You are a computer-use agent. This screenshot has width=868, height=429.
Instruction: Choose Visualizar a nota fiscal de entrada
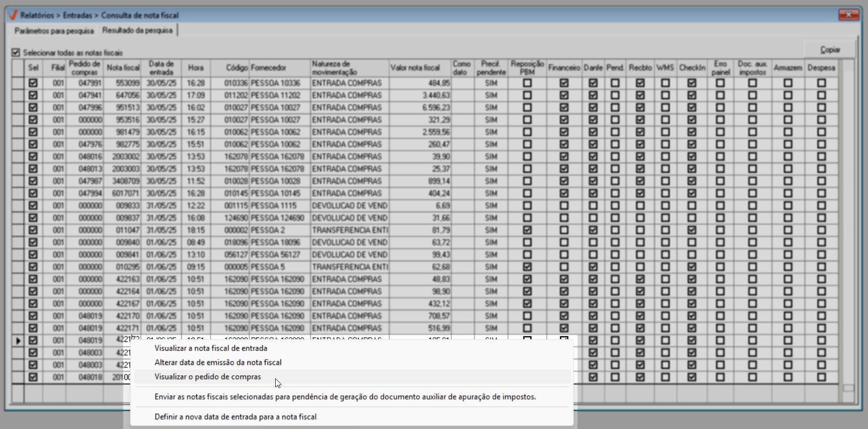point(211,348)
